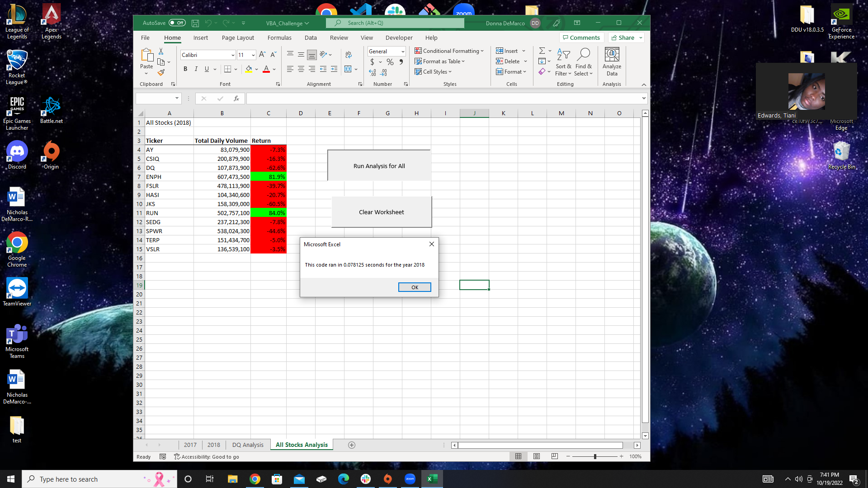Expand Conditional Formatting menu
Image resolution: width=868 pixels, height=488 pixels.
point(449,51)
